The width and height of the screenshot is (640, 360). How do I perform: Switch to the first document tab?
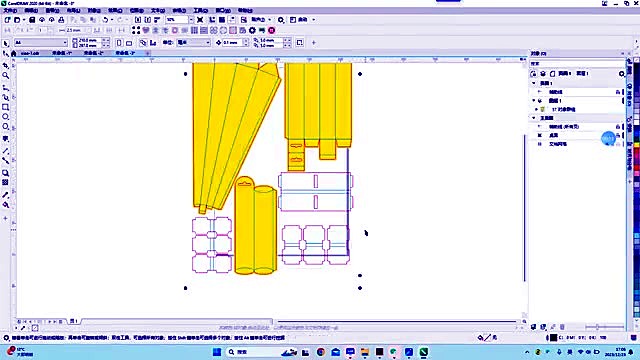(30, 53)
